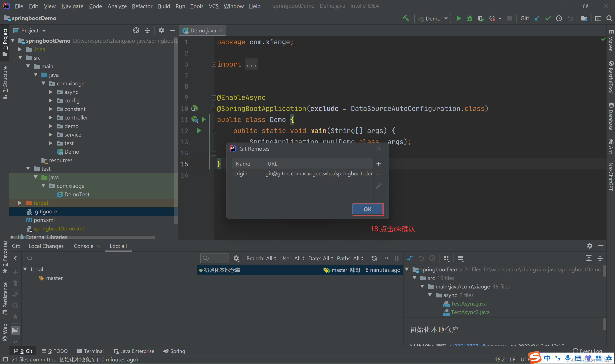Expand the async package folder
615x364 pixels.
click(x=51, y=92)
